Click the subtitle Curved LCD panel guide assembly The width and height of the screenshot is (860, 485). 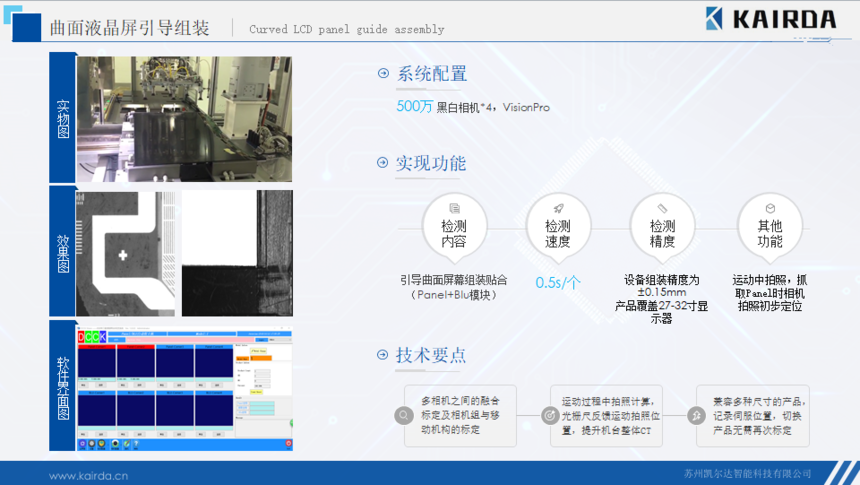click(347, 29)
